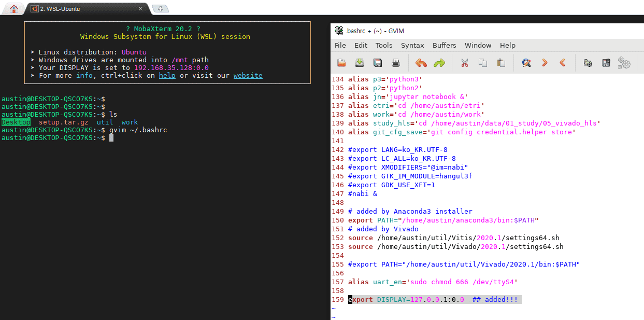Click the green Redo arrow icon
The height and width of the screenshot is (320, 644).
[x=439, y=63]
